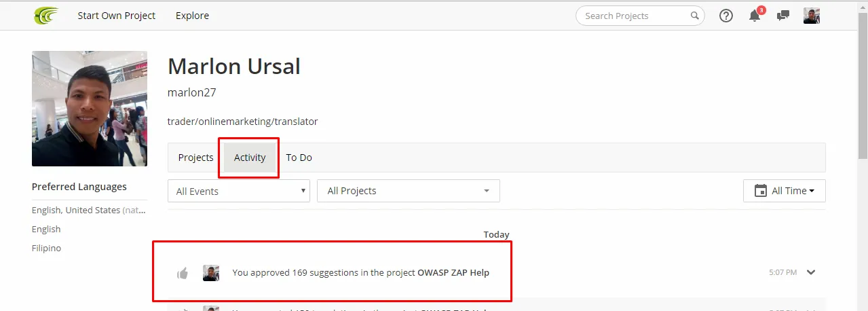The height and width of the screenshot is (311, 868).
Task: Open the All Events dropdown
Action: (239, 191)
